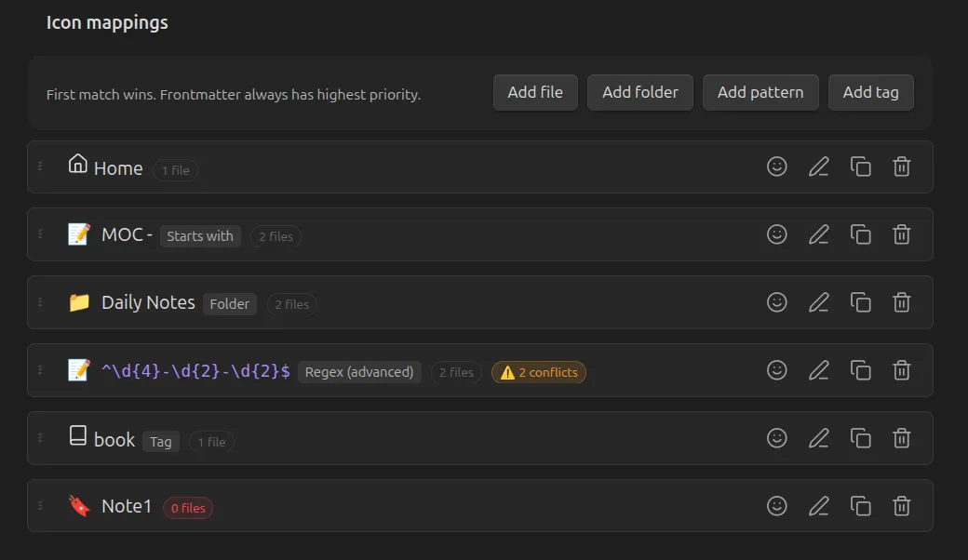Grab the Daily Notes row drag handle
Viewport: 968px width, 560px height.
[x=40, y=301]
